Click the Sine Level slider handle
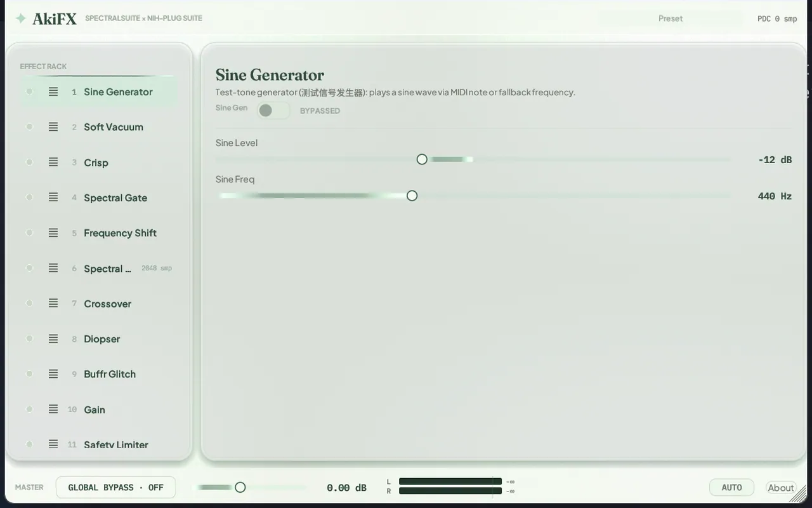812x508 pixels. (422, 159)
